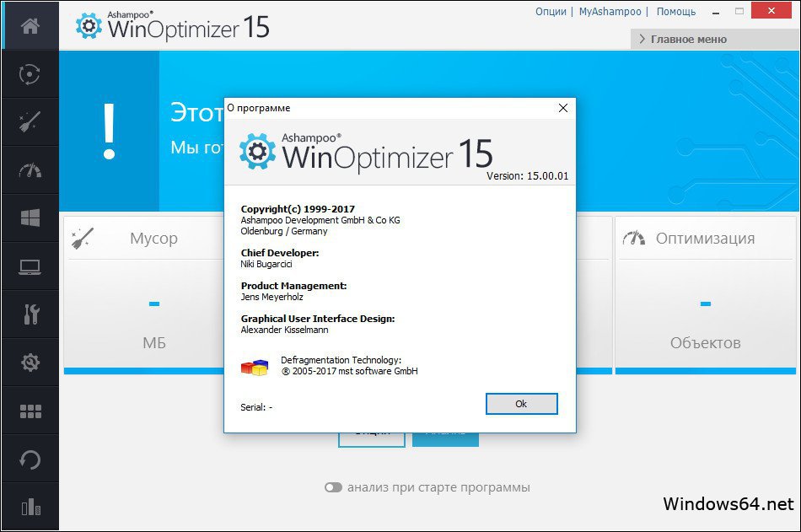The image size is (801, 532).
Task: Click the Copyright(c) 1999-2017 text
Action: click(298, 209)
